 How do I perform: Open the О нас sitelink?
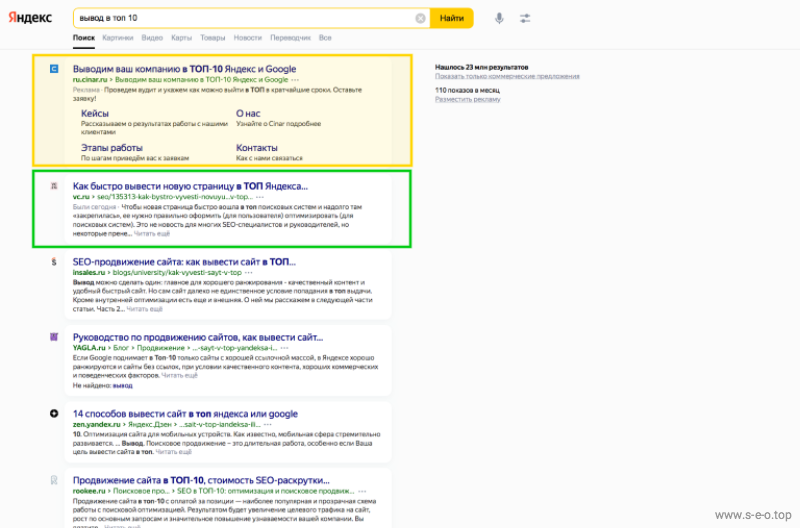coord(248,113)
